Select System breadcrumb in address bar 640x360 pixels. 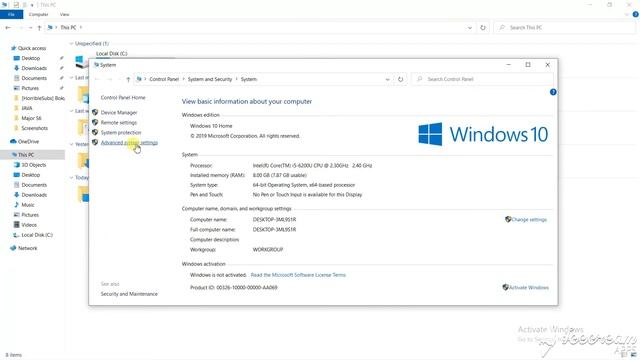[x=249, y=79]
